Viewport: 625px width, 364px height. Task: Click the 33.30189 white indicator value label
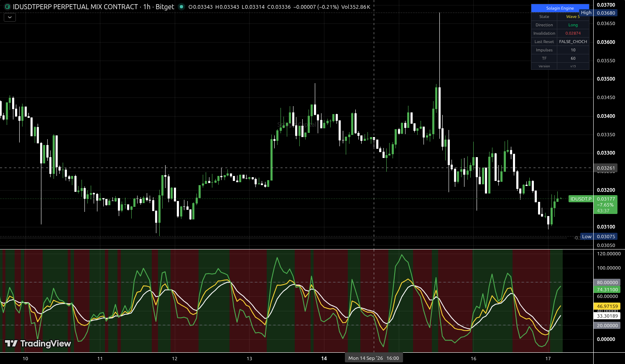(607, 316)
